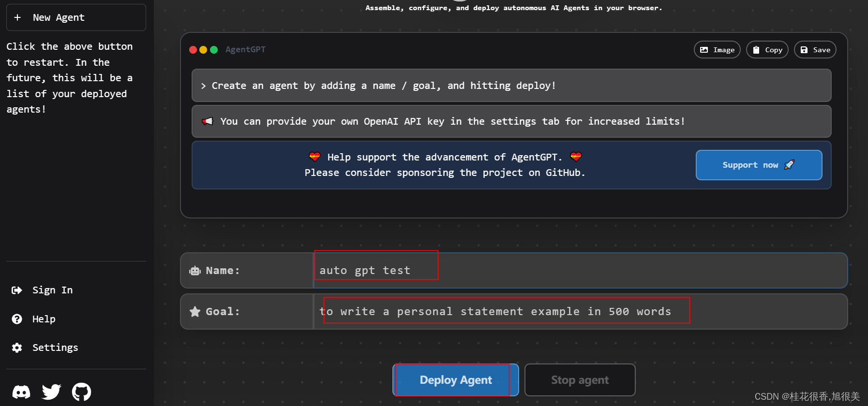Click the 'Click the above button to restart' sidebar text

pos(70,78)
